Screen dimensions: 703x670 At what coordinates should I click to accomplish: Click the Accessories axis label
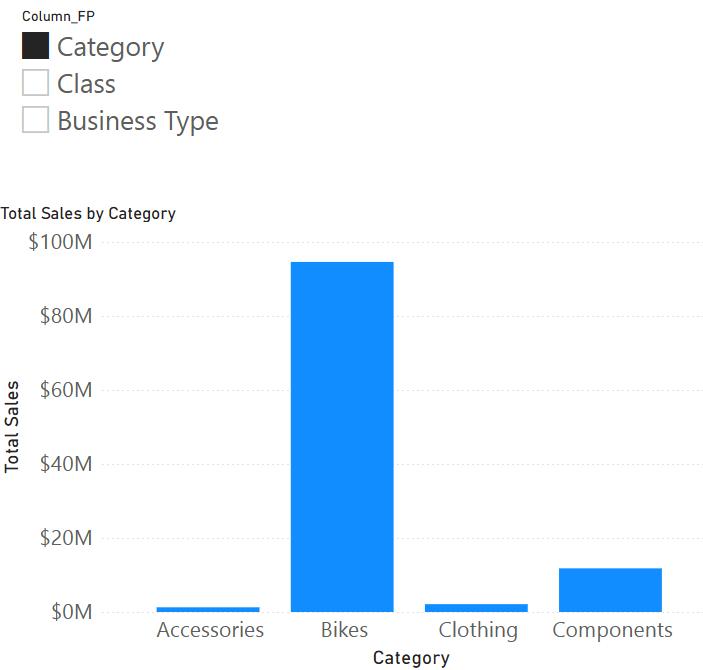click(210, 630)
